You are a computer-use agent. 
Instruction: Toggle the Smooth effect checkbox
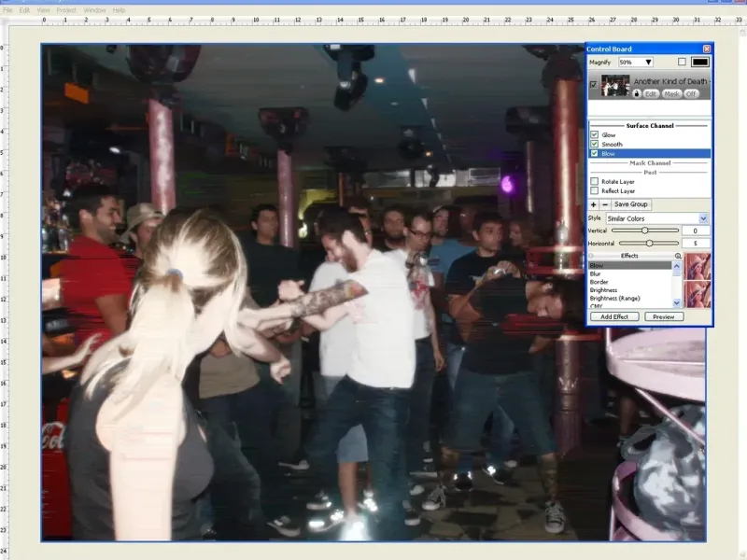(594, 145)
